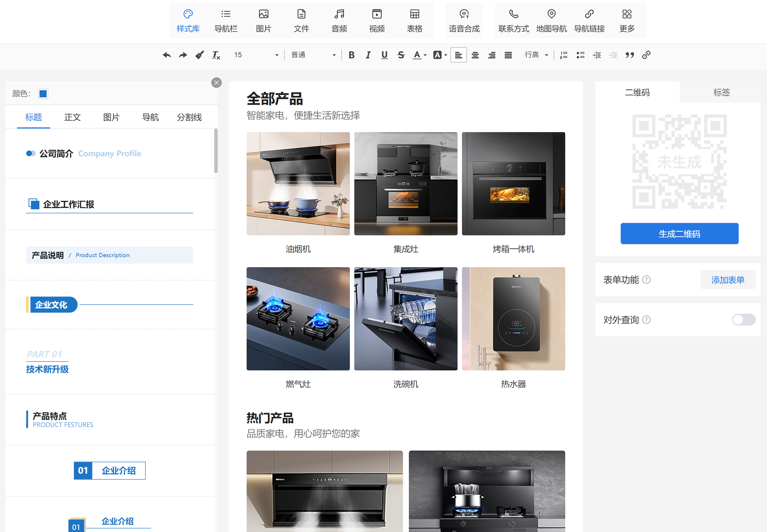Open the 更多 more options

627,21
